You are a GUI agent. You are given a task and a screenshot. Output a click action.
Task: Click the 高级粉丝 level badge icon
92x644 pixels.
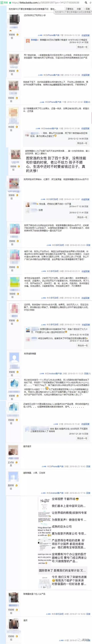coord(17,485)
